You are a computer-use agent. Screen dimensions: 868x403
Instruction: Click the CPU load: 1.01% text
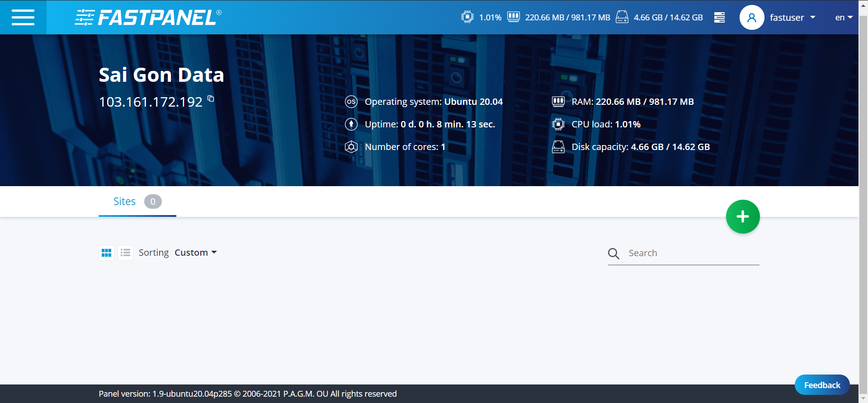coord(606,124)
